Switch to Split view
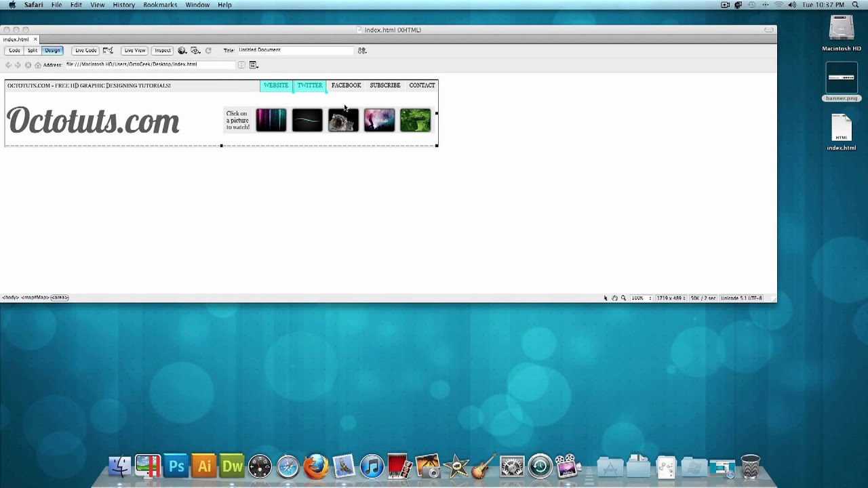This screenshot has height=488, width=868. 33,50
